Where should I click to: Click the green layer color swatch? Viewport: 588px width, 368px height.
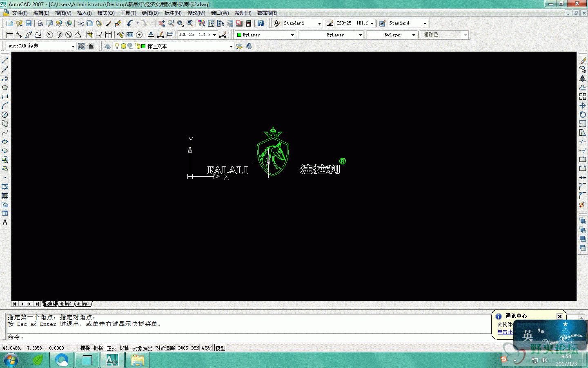point(143,46)
